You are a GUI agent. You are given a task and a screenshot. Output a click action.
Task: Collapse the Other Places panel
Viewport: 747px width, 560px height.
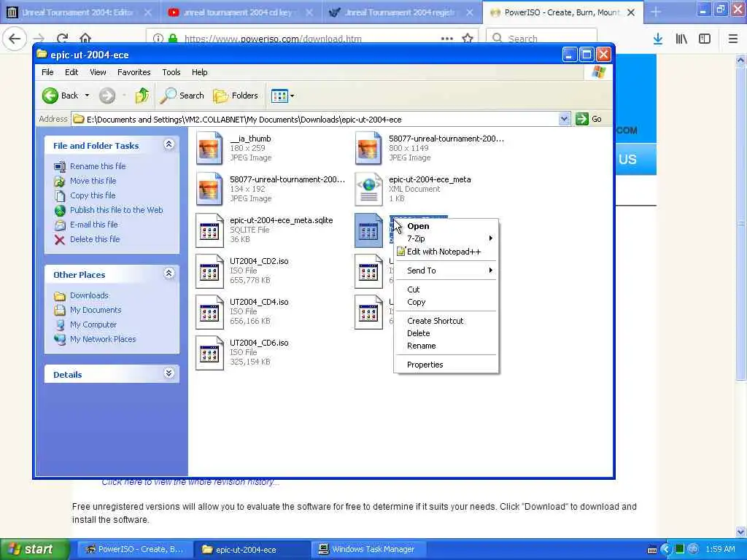tap(169, 273)
